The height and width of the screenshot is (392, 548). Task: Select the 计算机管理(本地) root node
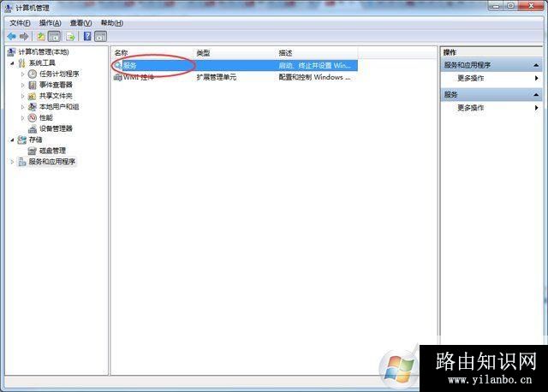44,51
